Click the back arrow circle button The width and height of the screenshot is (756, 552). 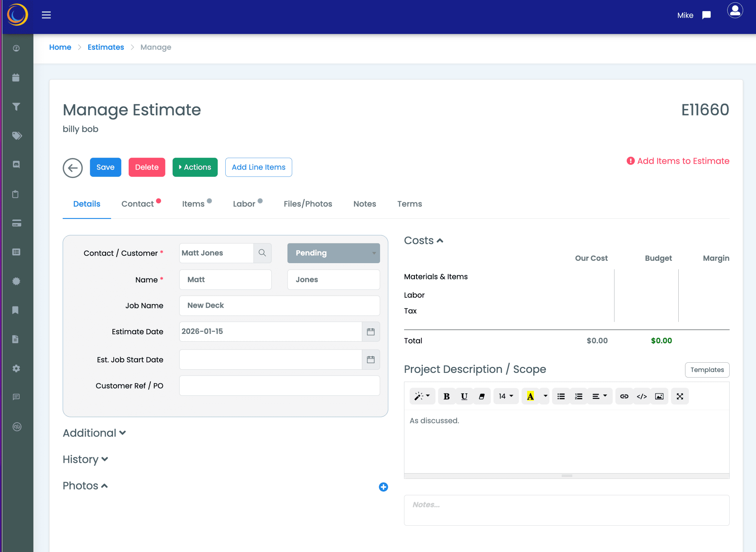[73, 168]
